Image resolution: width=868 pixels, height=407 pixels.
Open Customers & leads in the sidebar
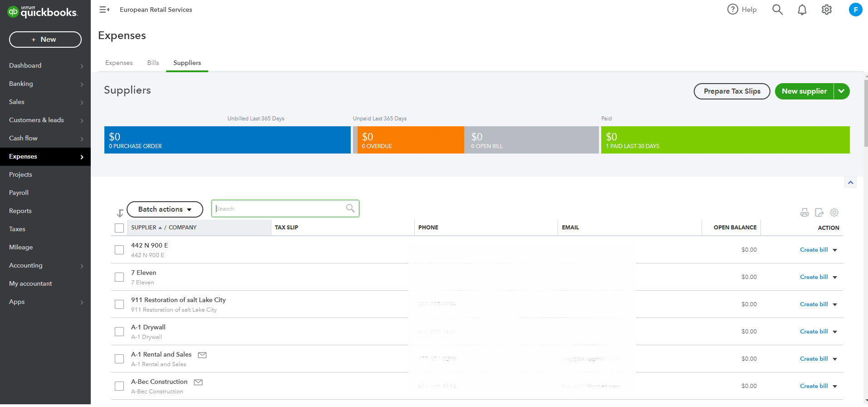[x=45, y=120]
